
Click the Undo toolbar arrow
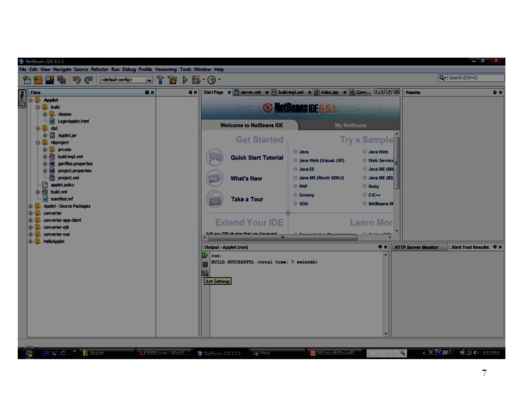tap(76, 80)
